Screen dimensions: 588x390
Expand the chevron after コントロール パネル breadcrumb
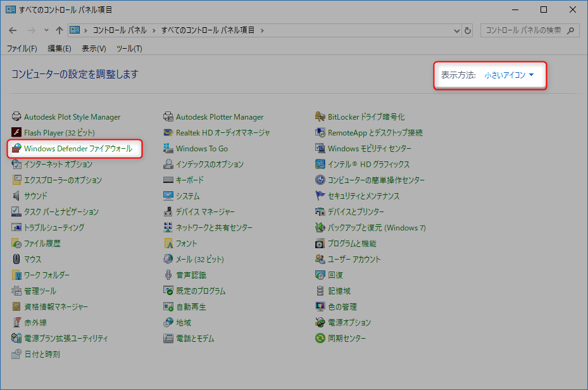point(154,30)
